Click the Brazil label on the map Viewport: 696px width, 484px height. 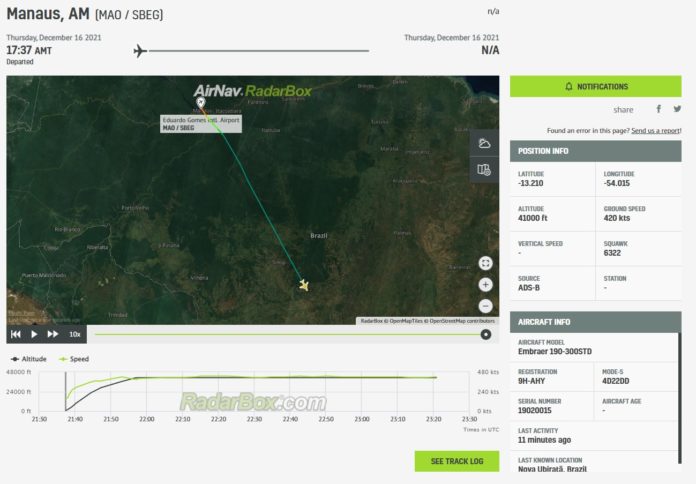pyautogui.click(x=319, y=235)
